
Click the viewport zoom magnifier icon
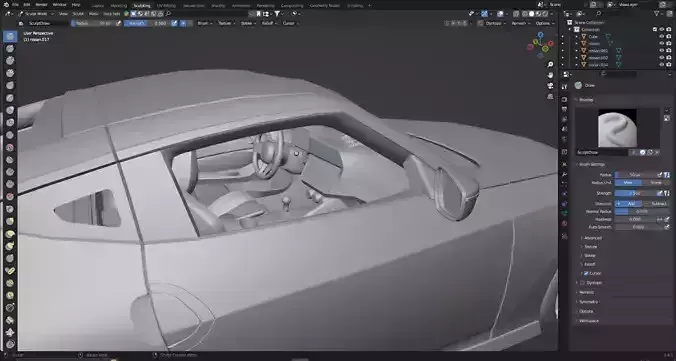(x=551, y=64)
